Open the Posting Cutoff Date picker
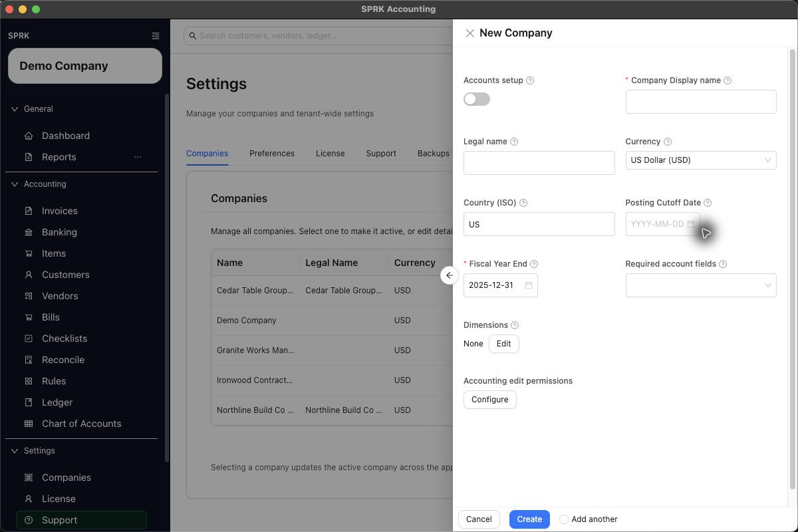 (x=663, y=224)
